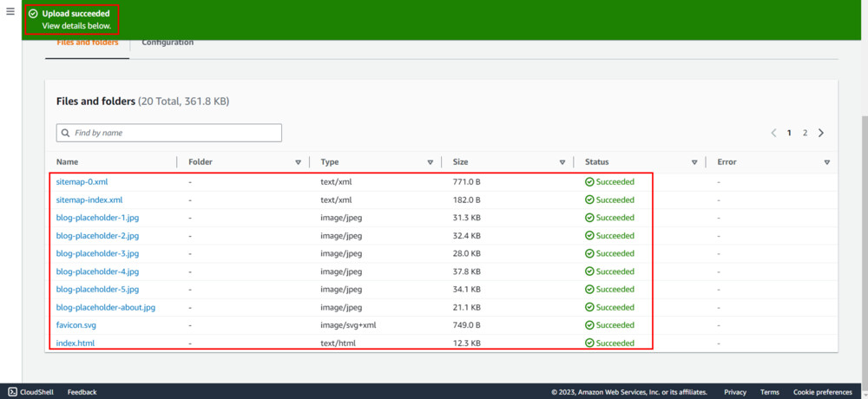Open the blog-placeholder-3.jpg link
868x399 pixels.
pos(97,254)
